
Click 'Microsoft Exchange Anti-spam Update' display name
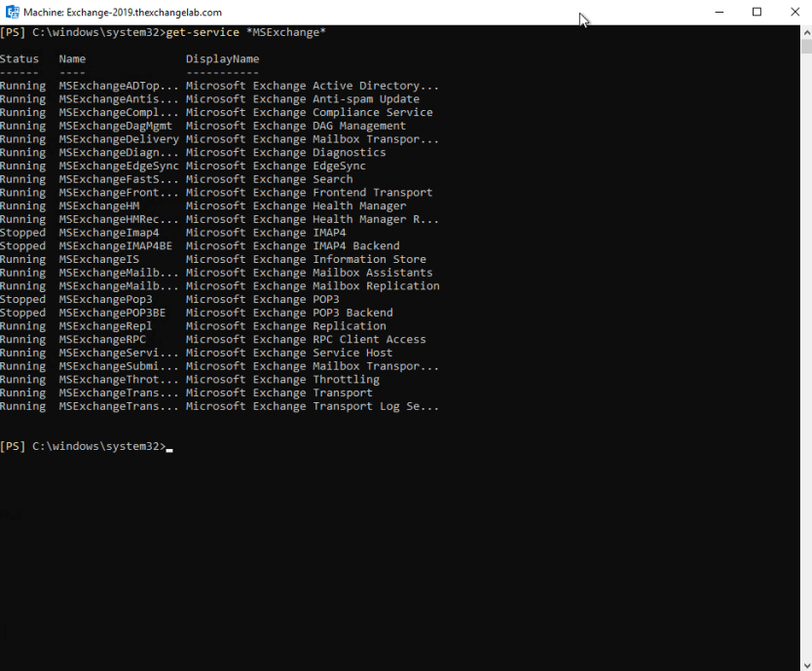303,99
